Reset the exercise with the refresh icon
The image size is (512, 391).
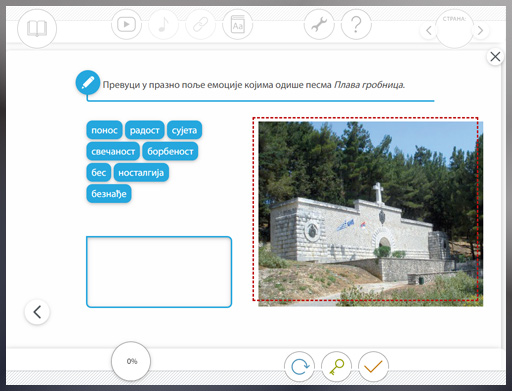(299, 367)
